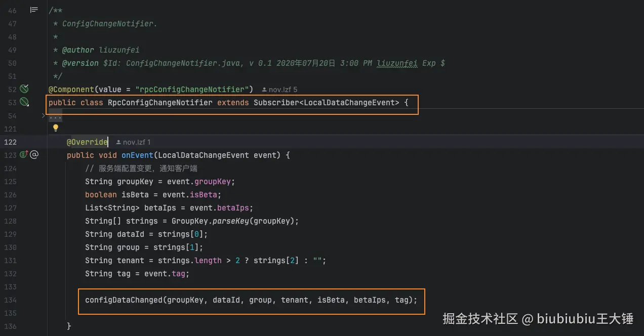Click 'String group' declaration on line 130

112,247
